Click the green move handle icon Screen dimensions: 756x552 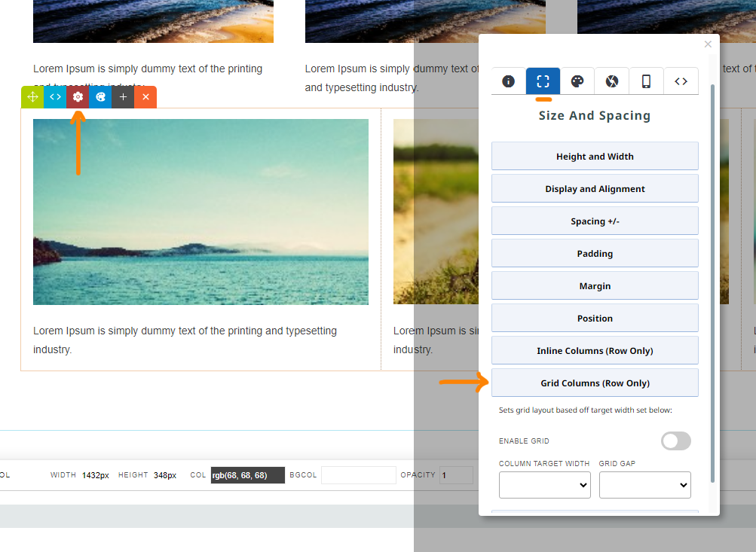(32, 97)
